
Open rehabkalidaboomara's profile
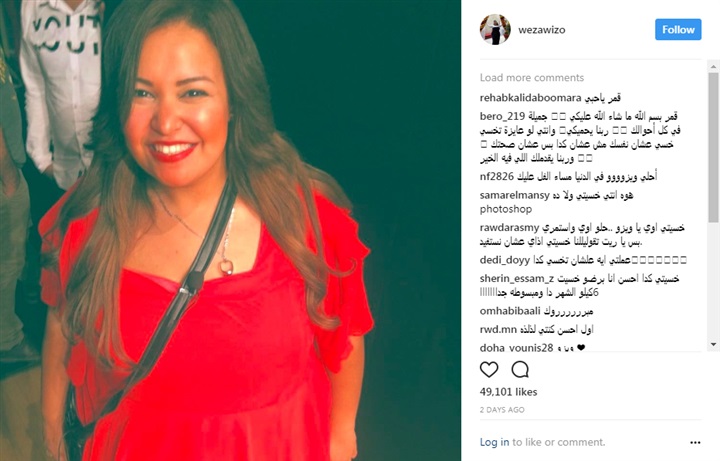point(530,98)
